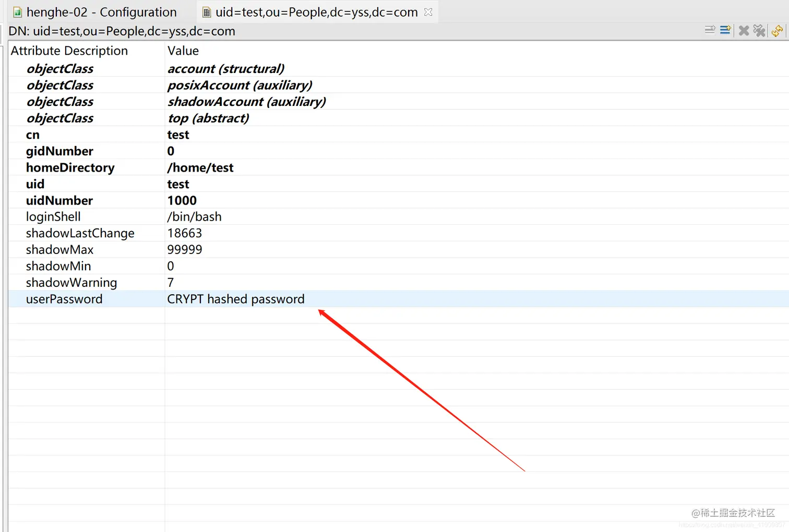Select the userPassword attribute name

click(x=64, y=299)
